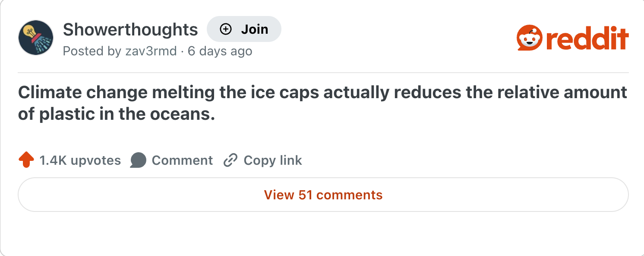Click the '6 days ago' timestamp

[220, 51]
